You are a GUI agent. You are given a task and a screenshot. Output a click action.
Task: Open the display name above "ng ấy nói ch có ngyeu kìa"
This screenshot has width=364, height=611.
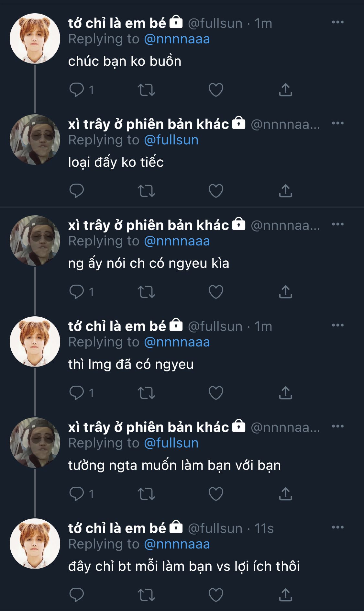pyautogui.click(x=149, y=225)
